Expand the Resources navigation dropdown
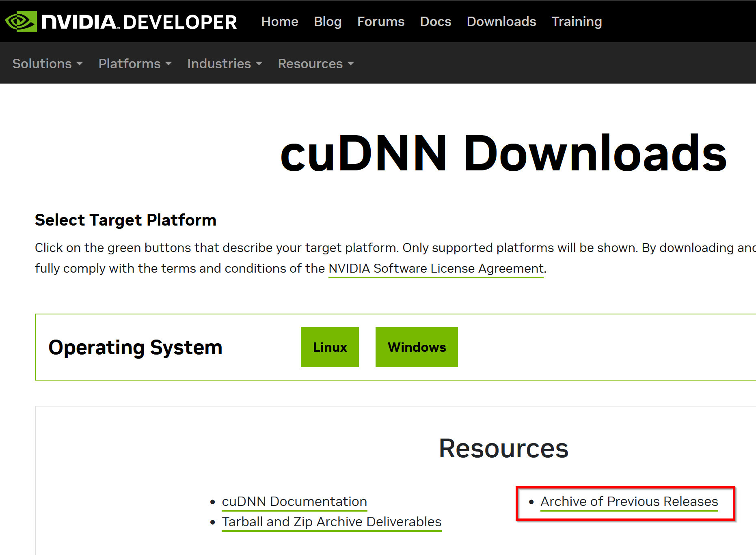The image size is (756, 555). pyautogui.click(x=316, y=64)
